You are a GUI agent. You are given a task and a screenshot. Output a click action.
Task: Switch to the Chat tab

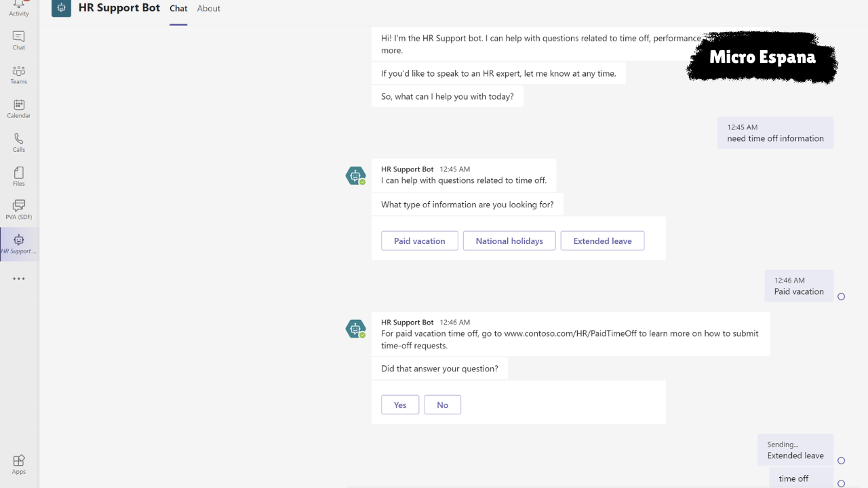(178, 8)
